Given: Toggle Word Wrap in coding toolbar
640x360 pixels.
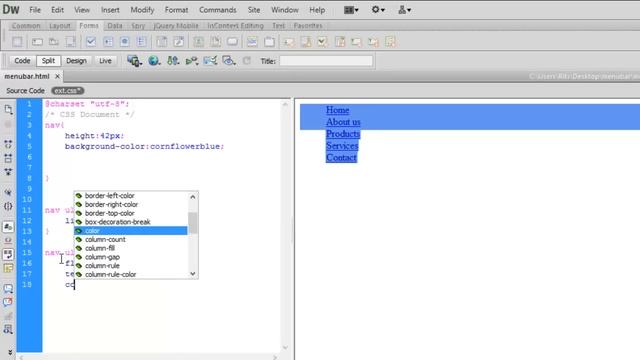Looking at the screenshot, I should (x=8, y=254).
